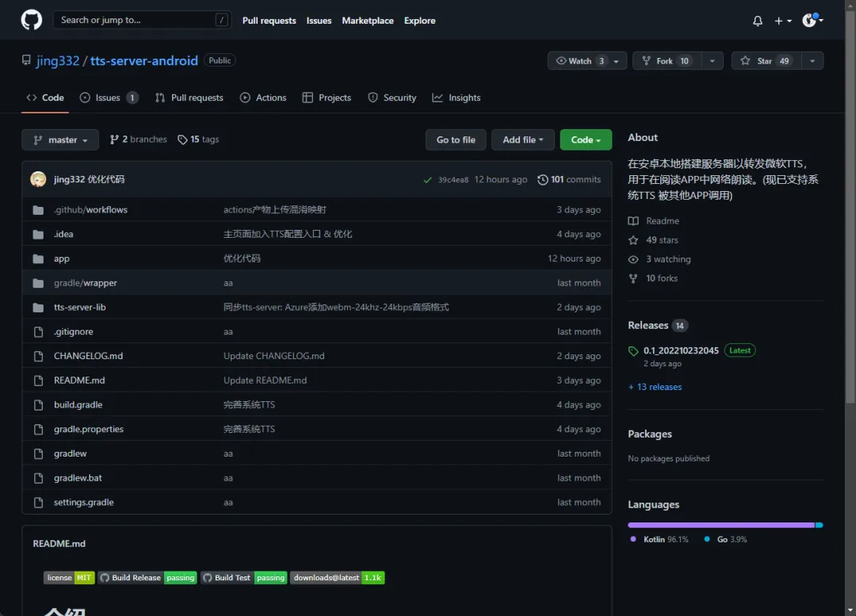Open the green Code dropdown
Screen dimensions: 856x616
[586, 140]
